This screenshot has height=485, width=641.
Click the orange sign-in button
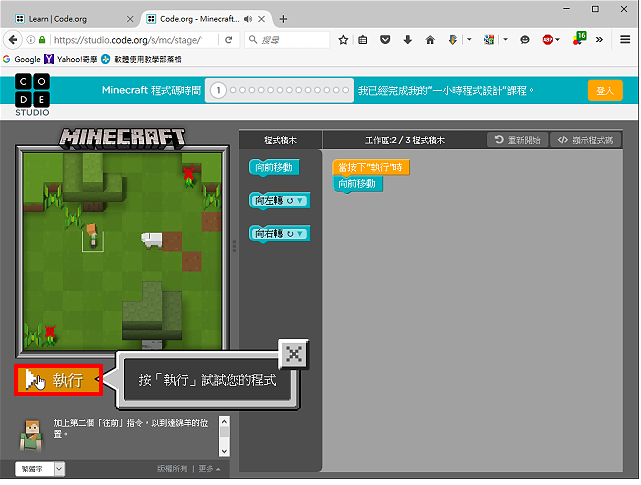point(605,90)
